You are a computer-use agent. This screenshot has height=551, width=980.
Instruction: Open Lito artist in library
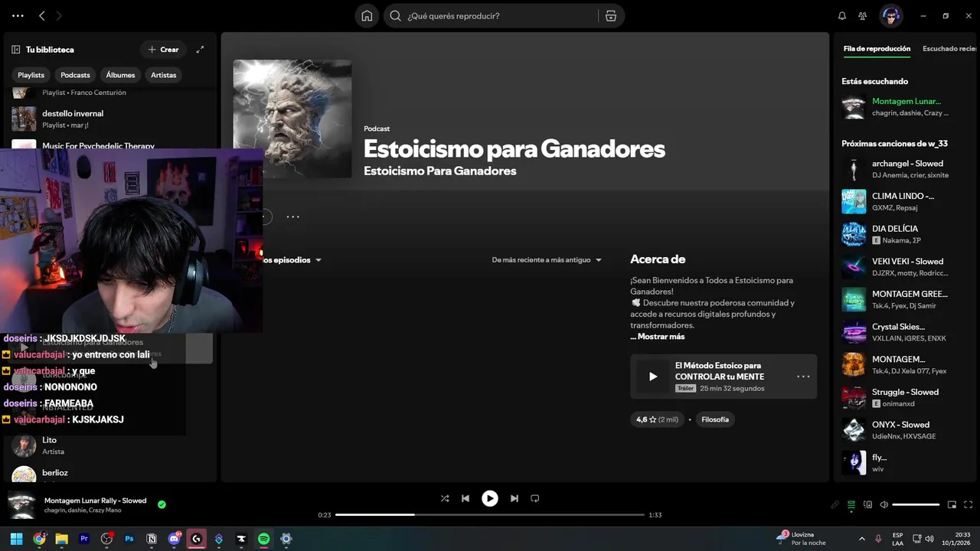pos(111,445)
